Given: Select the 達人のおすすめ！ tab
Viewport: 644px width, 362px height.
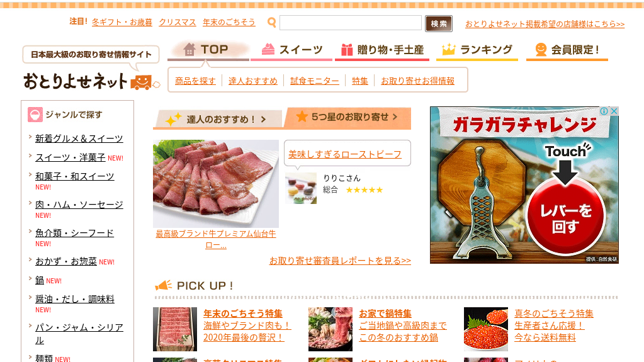Looking at the screenshot, I should point(218,119).
